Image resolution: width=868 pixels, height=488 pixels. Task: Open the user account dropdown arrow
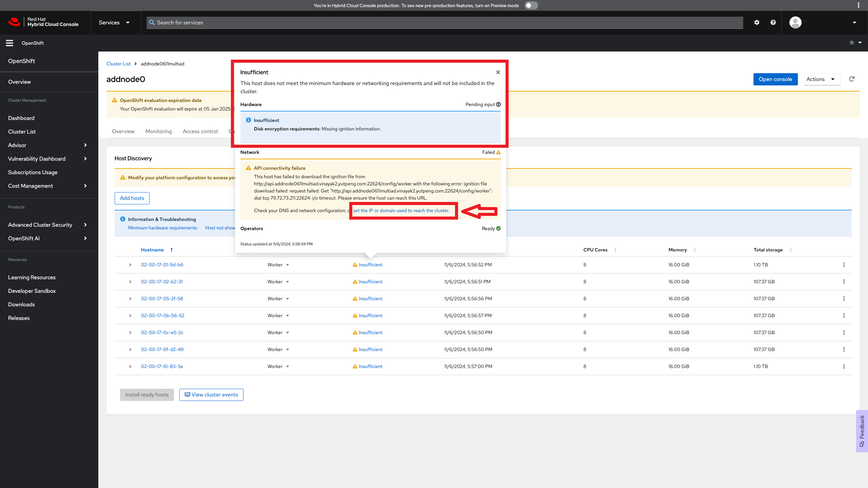tap(854, 22)
